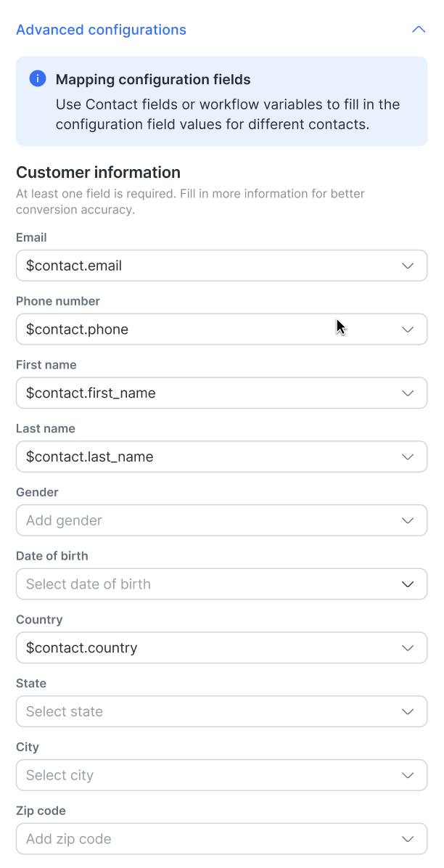
Task: Open the Date of birth chevron
Action: pyautogui.click(x=408, y=584)
